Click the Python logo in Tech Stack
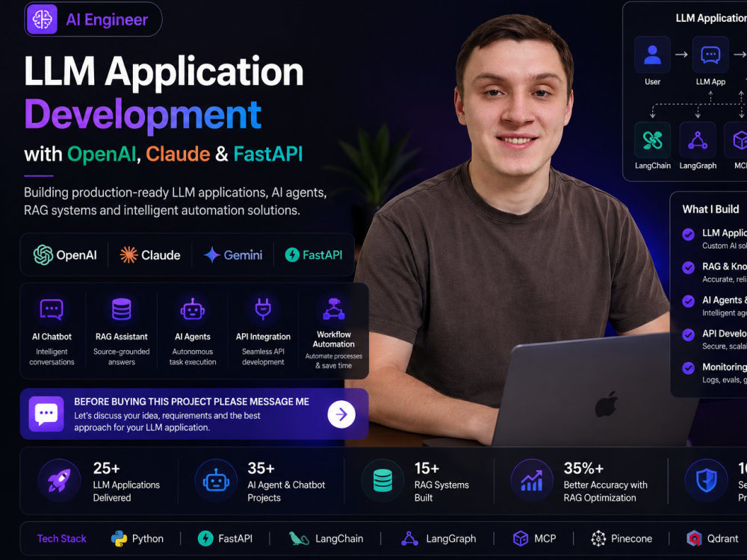The width and height of the screenshot is (747, 560). pyautogui.click(x=119, y=538)
